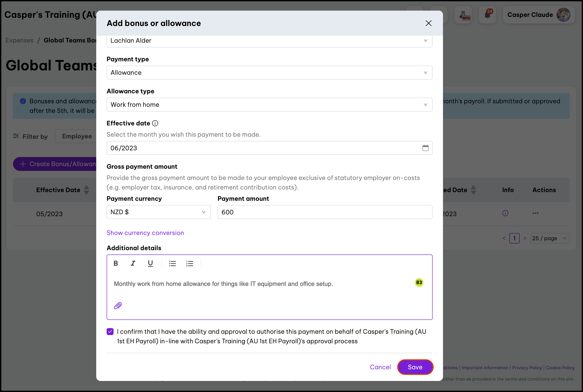Apply italic formatting in the editor
The height and width of the screenshot is (392, 583).
(133, 263)
